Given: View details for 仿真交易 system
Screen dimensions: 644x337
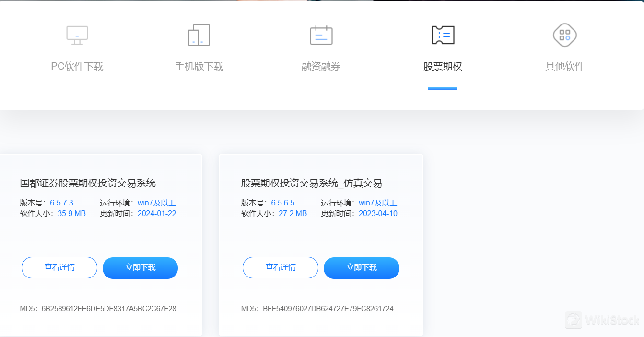Looking at the screenshot, I should pyautogui.click(x=281, y=268).
